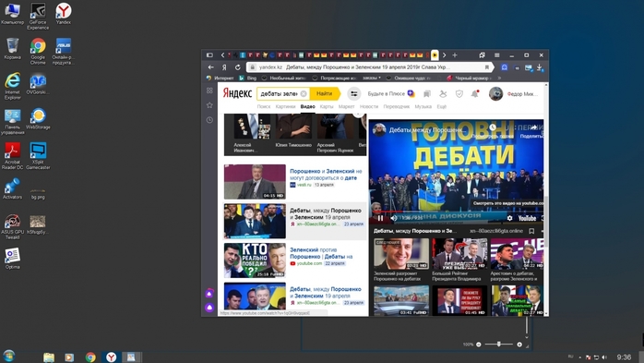Click the Найти search button
The image size is (644, 363).
325,93
